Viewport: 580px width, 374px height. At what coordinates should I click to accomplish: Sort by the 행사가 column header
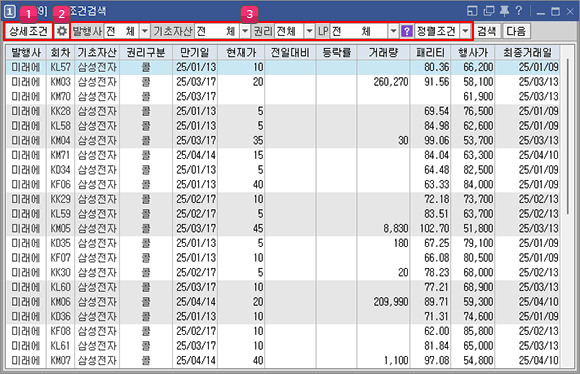473,53
